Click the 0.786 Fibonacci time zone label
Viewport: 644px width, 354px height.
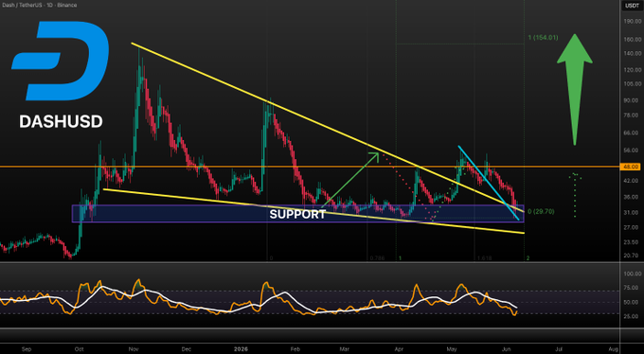[377, 258]
